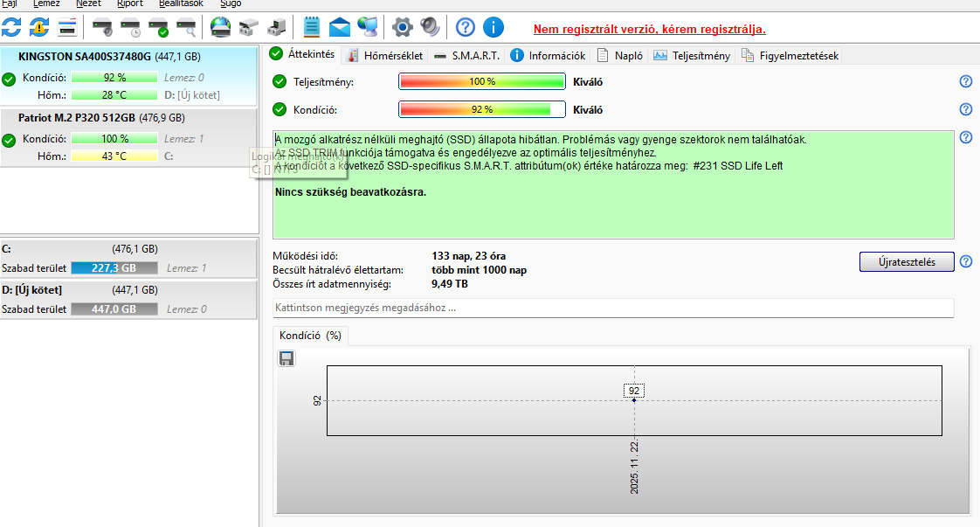
Task: Switch to the Áttekintés tab
Action: (302, 54)
